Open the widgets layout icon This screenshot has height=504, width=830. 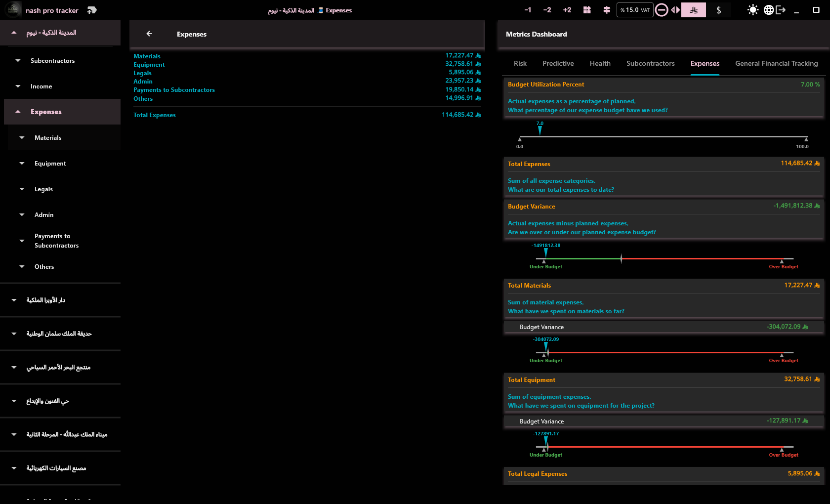pos(587,10)
